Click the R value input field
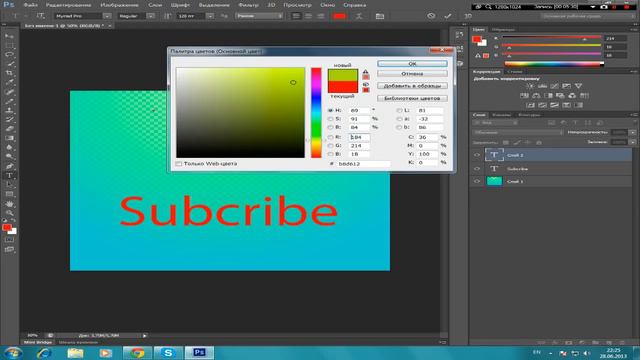The width and height of the screenshot is (640, 360). tap(359, 137)
